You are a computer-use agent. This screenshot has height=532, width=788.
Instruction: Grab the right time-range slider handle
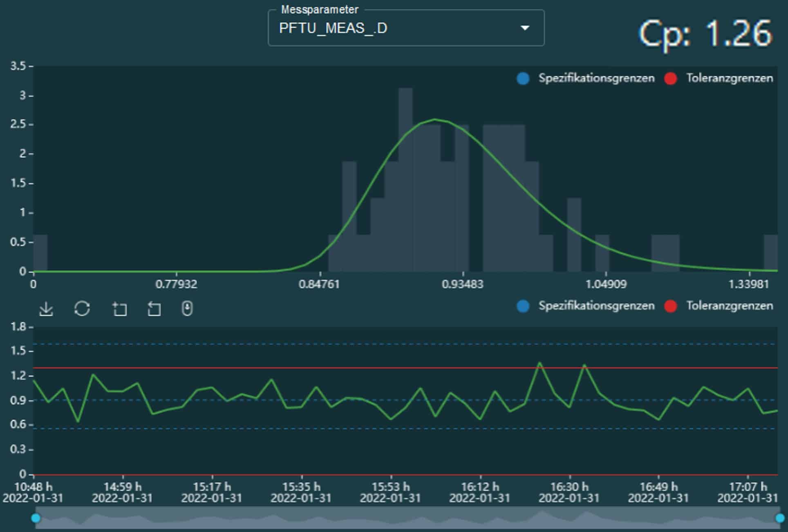[779, 518]
